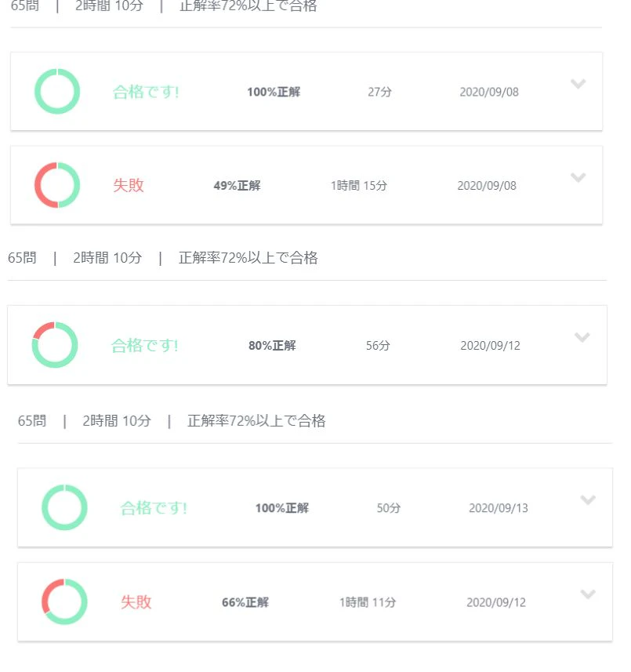Click the donut chart next to 50分 result
The width and height of the screenshot is (631, 672).
(64, 507)
